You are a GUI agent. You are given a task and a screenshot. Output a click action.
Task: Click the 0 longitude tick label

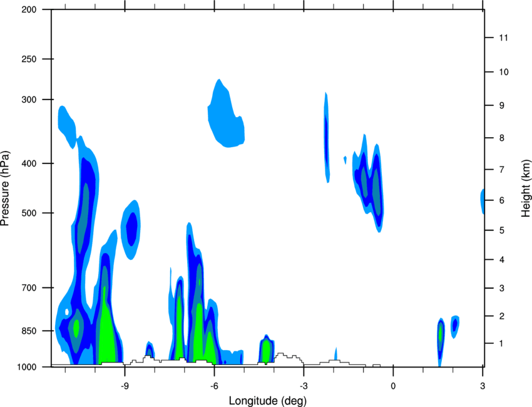(393, 386)
